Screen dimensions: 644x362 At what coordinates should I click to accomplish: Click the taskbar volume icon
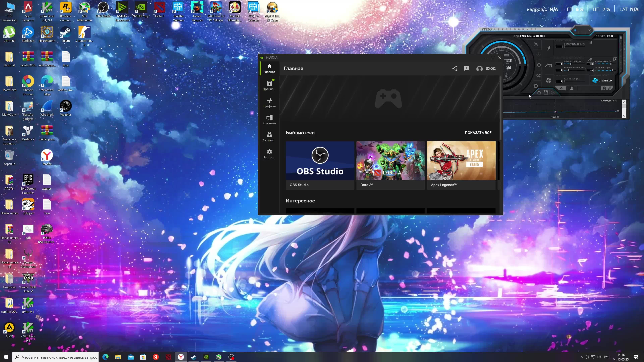coord(599,357)
